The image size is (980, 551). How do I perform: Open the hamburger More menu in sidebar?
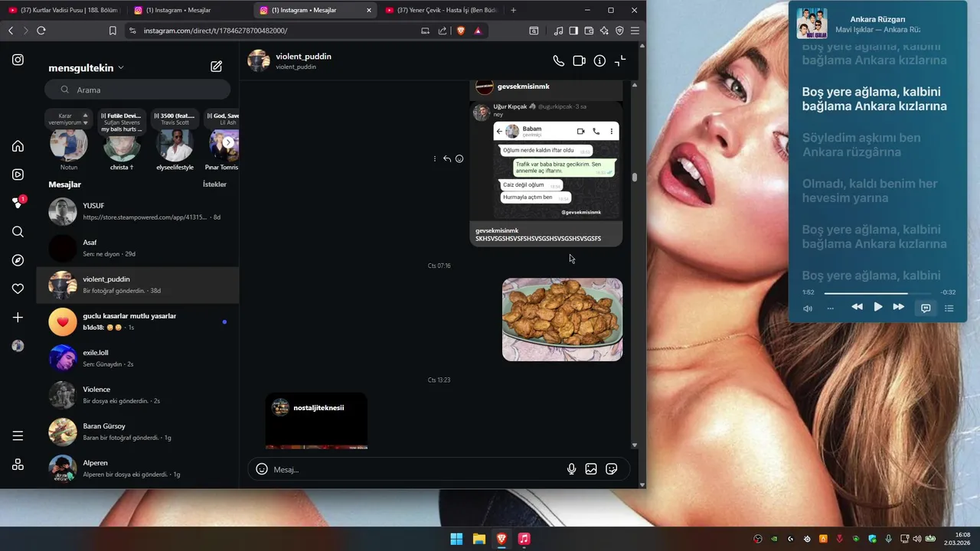[x=18, y=436]
